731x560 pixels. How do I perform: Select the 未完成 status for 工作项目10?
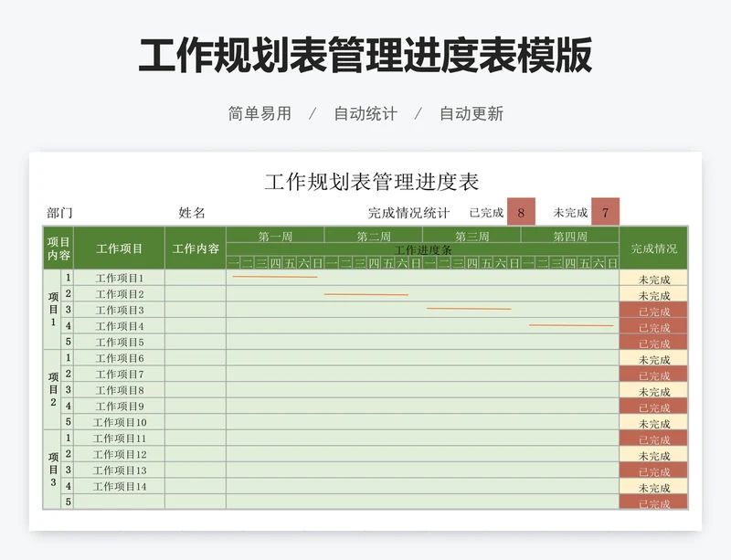(653, 423)
